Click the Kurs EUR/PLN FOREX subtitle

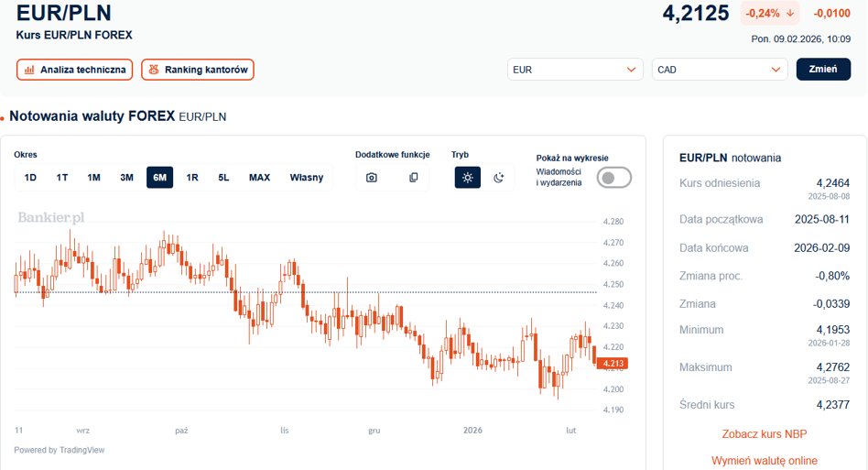pyautogui.click(x=74, y=35)
